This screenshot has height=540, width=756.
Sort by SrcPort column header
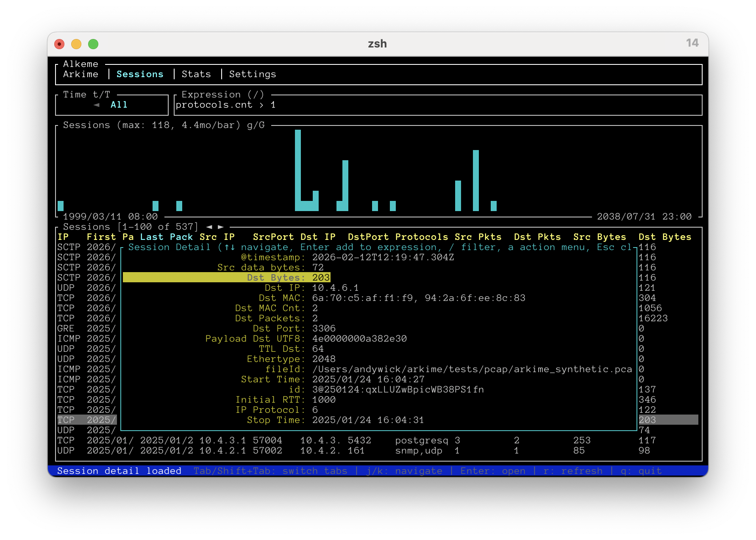click(x=273, y=237)
